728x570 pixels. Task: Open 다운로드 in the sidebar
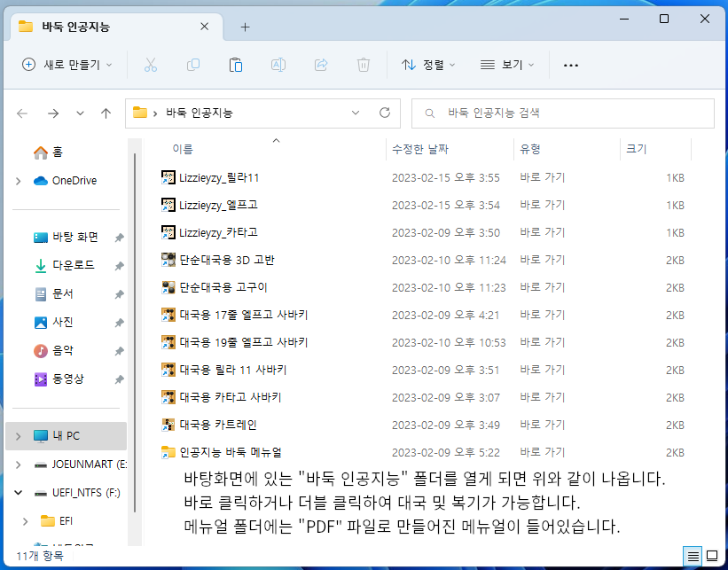pos(64,266)
